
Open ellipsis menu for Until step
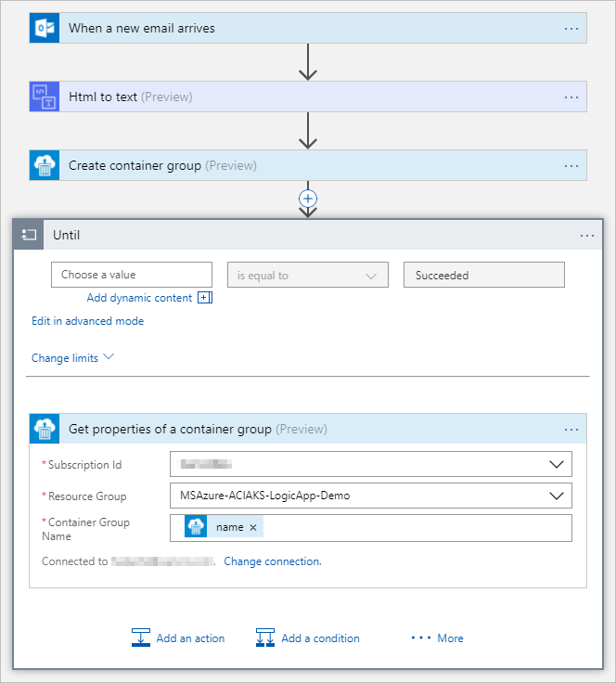(x=587, y=236)
